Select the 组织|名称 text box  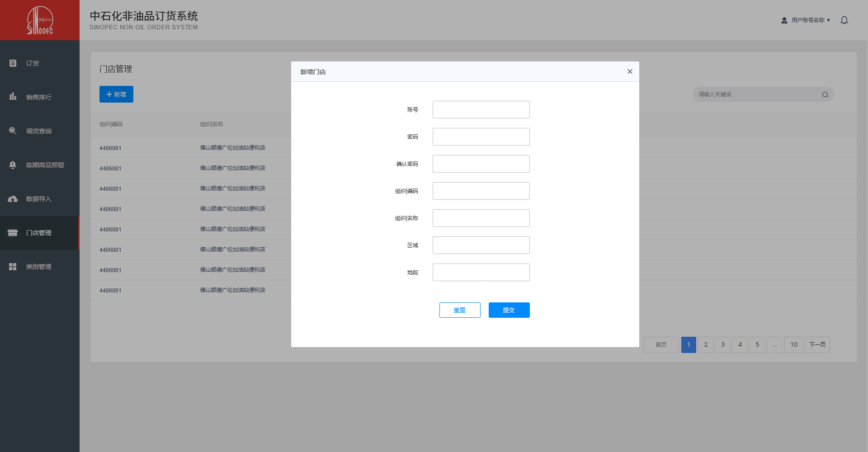coord(481,218)
